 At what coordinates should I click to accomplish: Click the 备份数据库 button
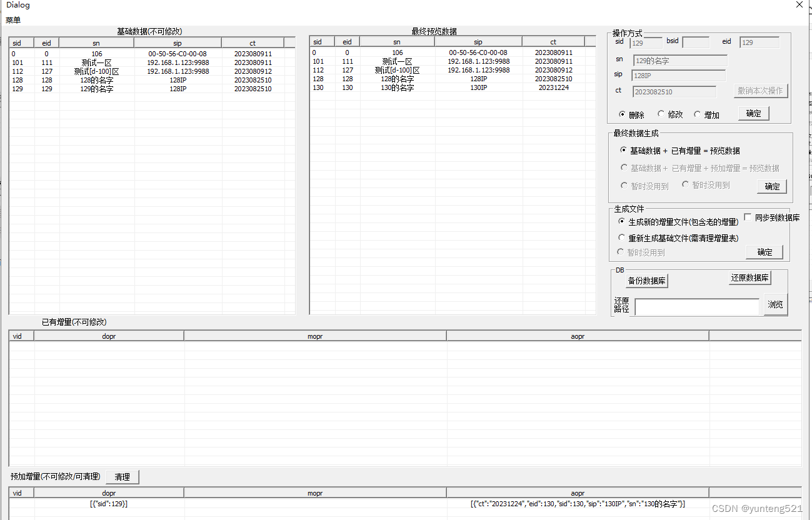coord(647,281)
